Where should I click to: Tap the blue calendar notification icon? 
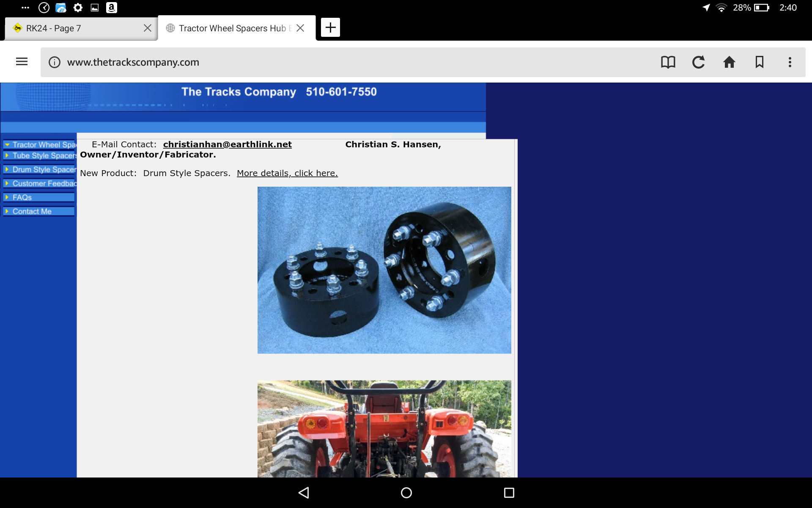tap(61, 7)
